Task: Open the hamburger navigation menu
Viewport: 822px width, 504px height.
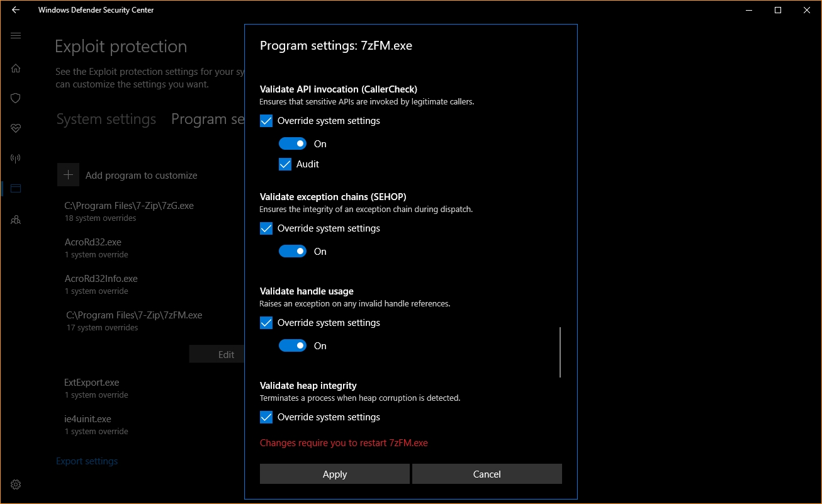Action: 16,36
